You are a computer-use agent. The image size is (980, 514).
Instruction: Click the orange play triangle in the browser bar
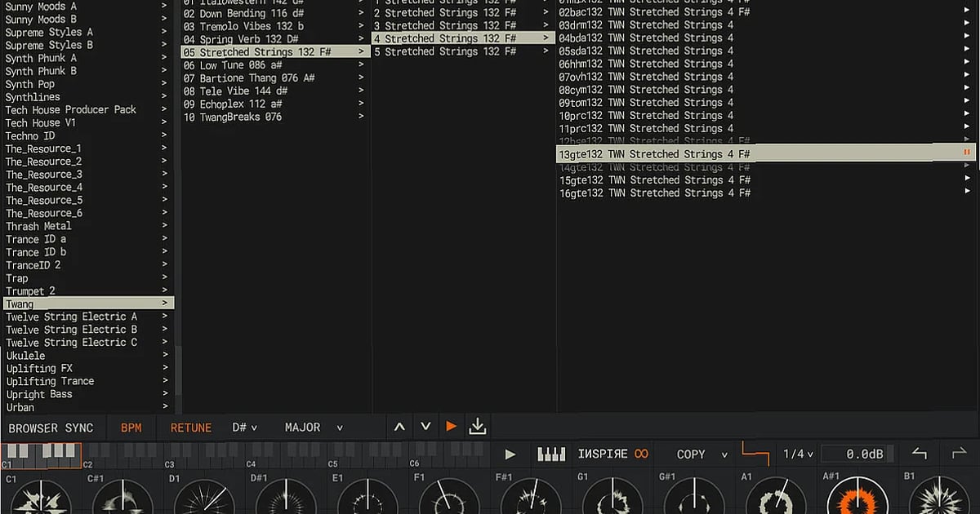click(x=452, y=425)
